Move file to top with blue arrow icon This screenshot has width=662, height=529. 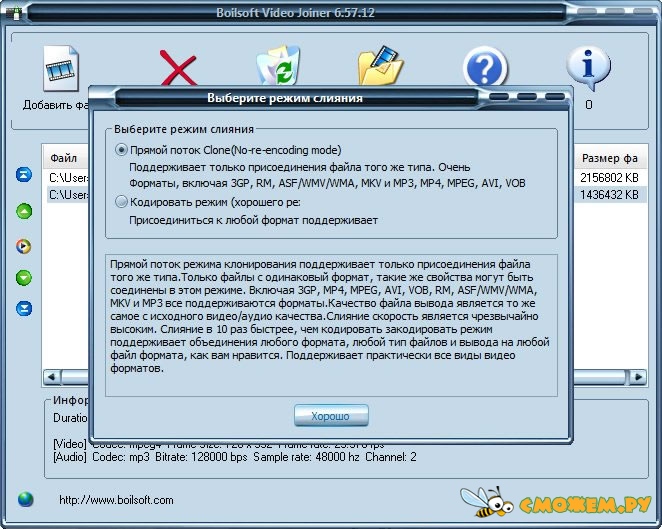[24, 174]
